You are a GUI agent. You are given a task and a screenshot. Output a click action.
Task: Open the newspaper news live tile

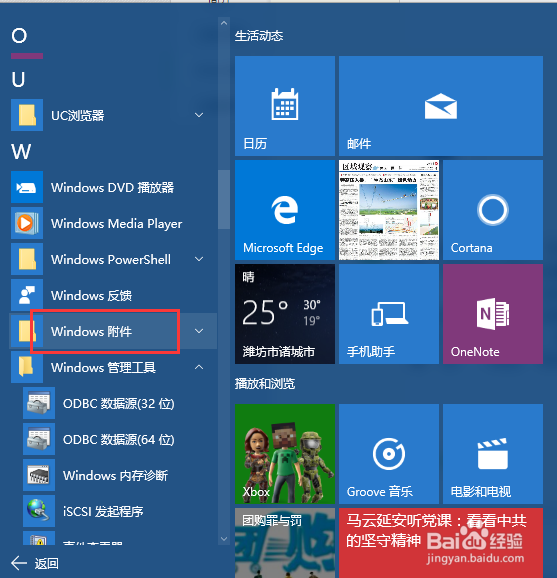pos(389,210)
